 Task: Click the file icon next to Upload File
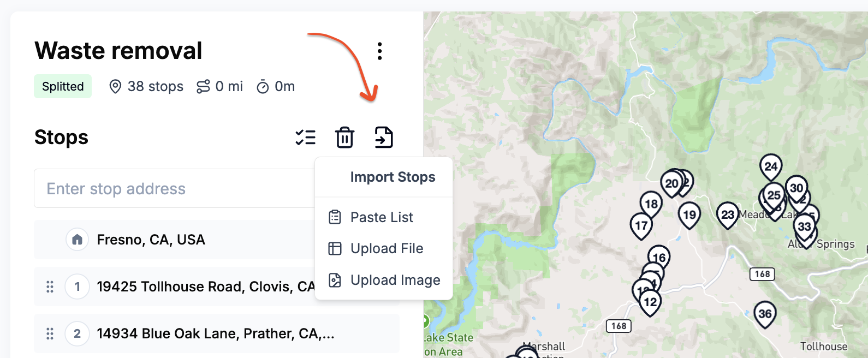tap(334, 248)
